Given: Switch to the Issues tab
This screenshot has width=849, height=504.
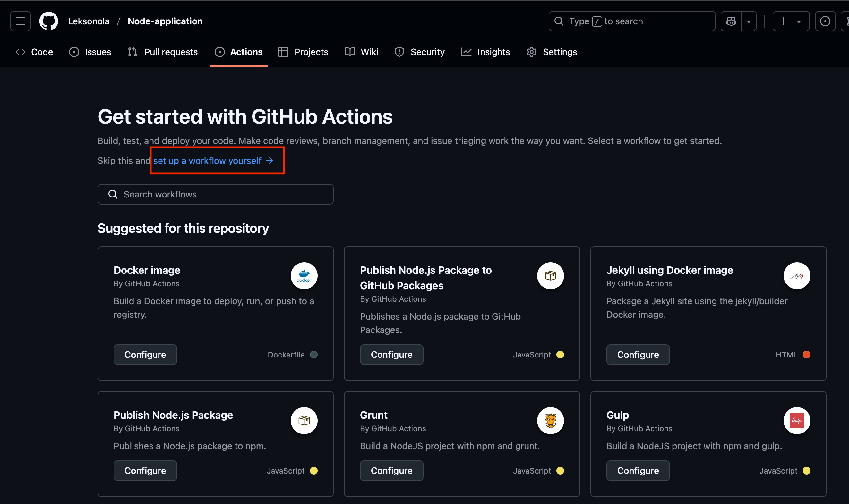Looking at the screenshot, I should point(90,52).
